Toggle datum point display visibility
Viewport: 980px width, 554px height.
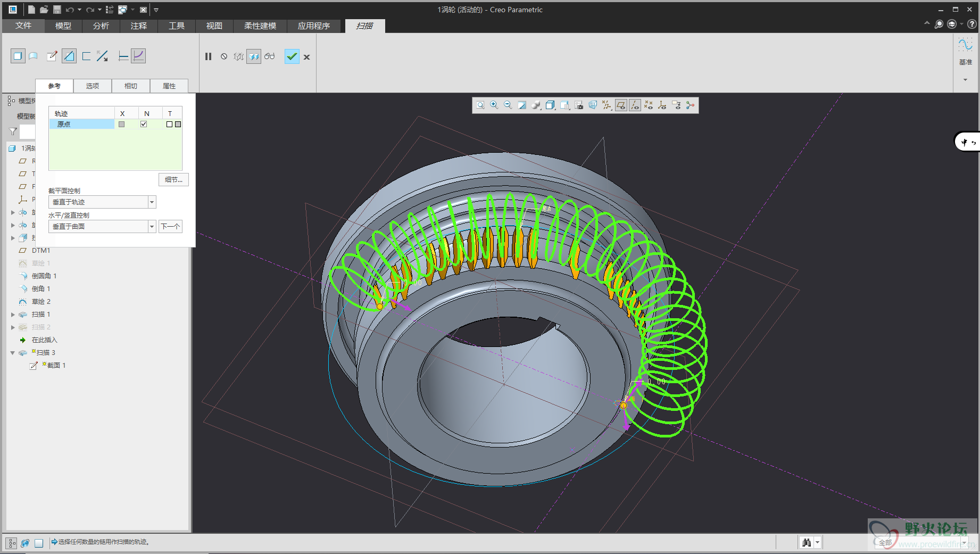(649, 105)
